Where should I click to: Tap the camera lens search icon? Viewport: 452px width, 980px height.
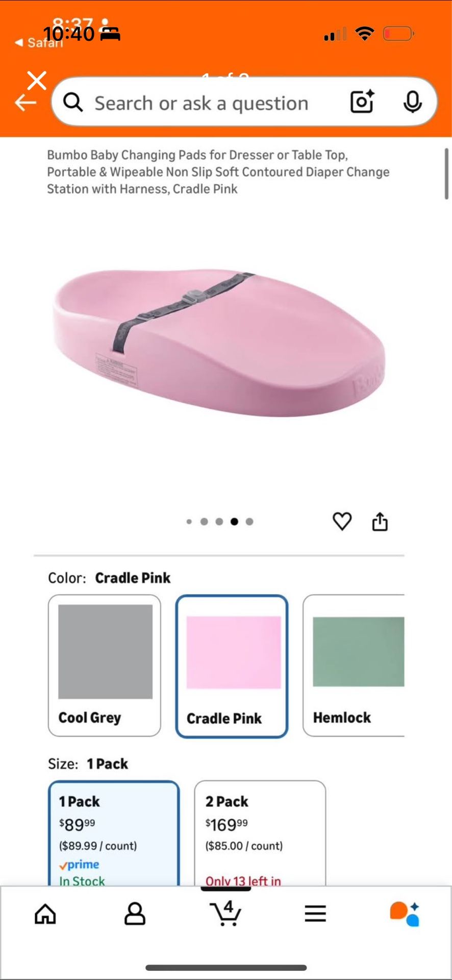pos(362,102)
